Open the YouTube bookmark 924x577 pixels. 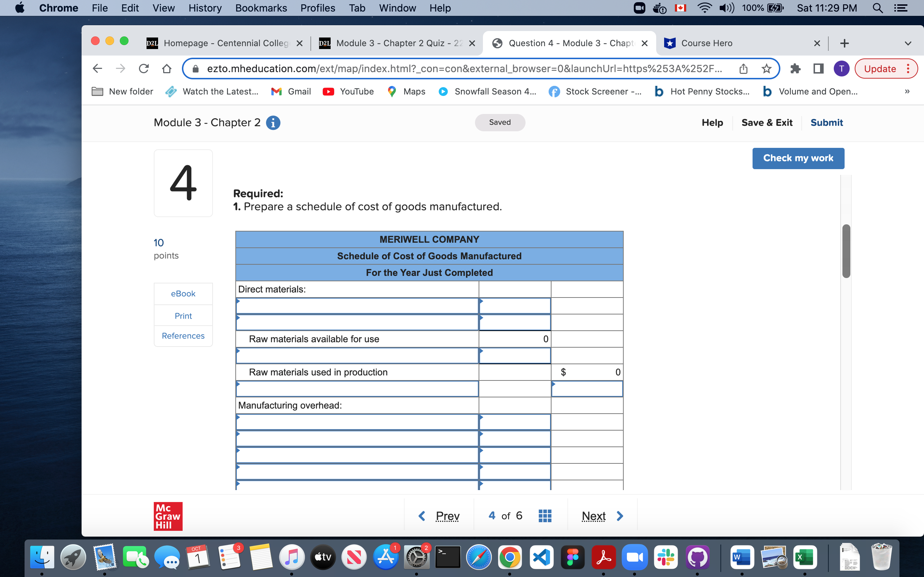click(348, 91)
